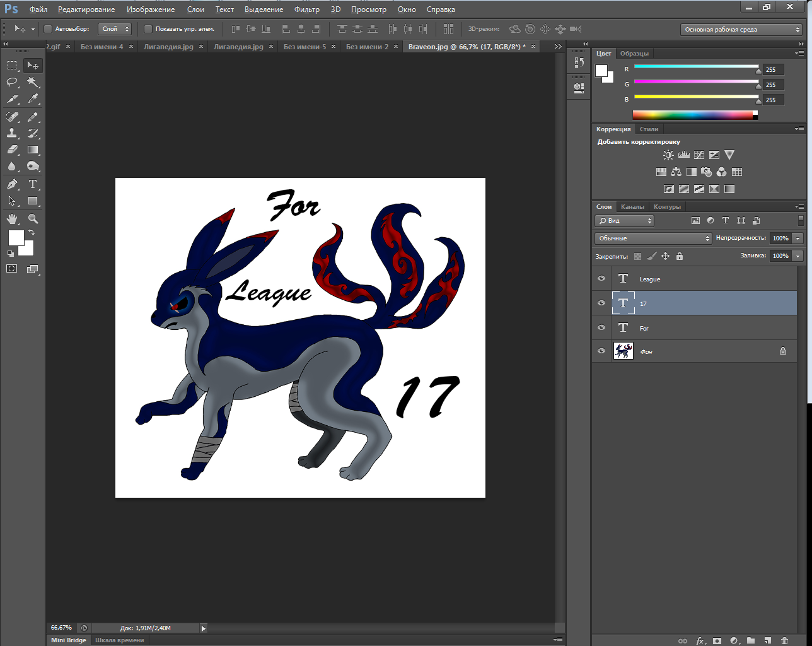812x646 pixels.
Task: Open the Файл menu
Action: click(x=38, y=9)
